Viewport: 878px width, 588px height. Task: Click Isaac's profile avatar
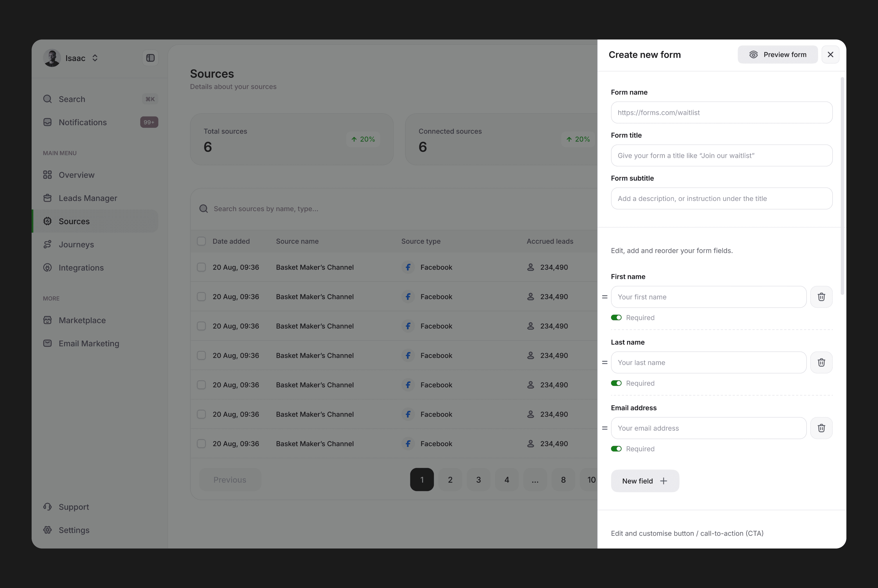[52, 58]
